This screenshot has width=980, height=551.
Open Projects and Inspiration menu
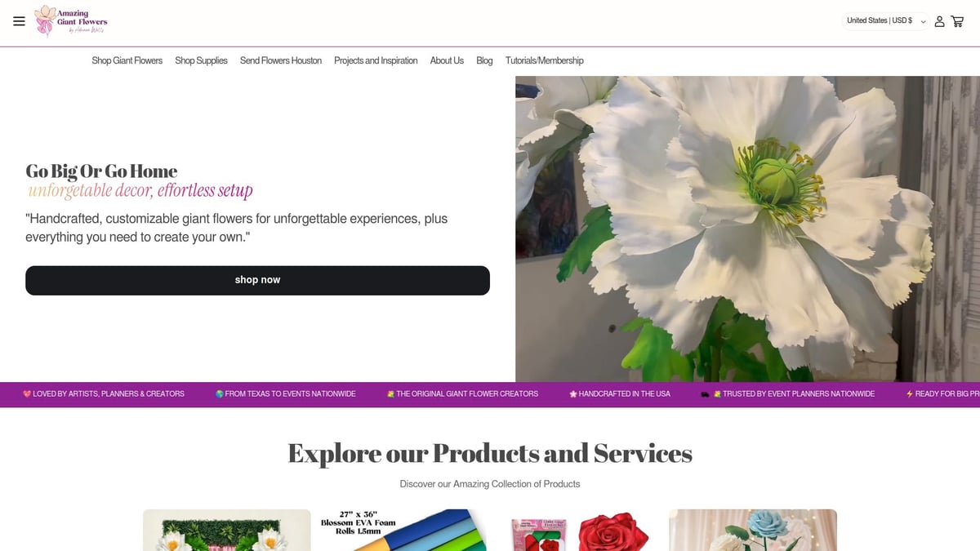point(376,60)
